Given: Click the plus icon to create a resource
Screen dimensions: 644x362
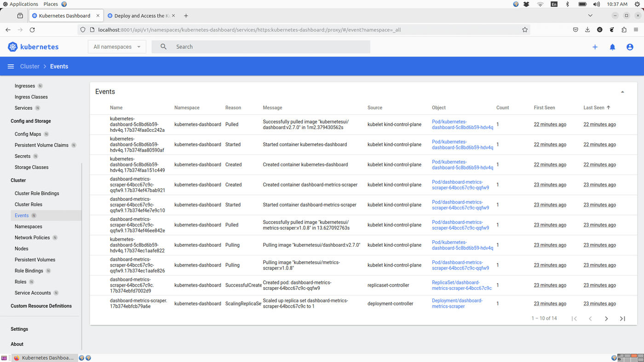Looking at the screenshot, I should pos(595,47).
